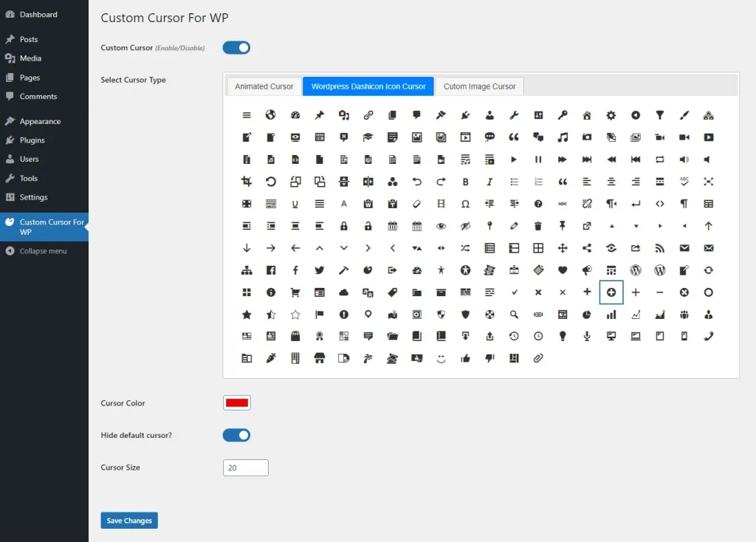Open Wordpress Dashicon Icon Cursor tab

coord(368,86)
